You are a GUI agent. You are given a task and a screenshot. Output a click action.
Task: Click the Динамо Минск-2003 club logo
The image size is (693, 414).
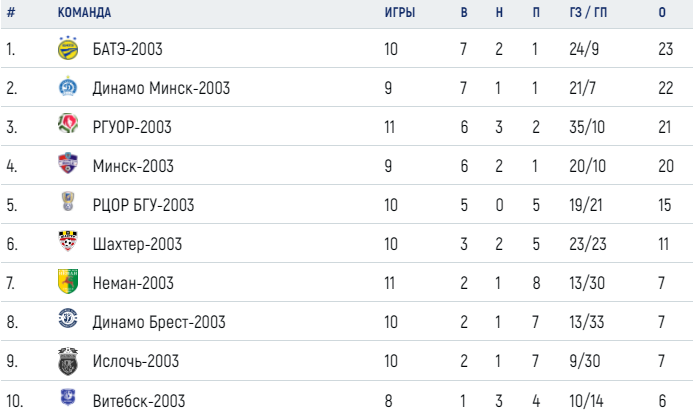point(68,87)
